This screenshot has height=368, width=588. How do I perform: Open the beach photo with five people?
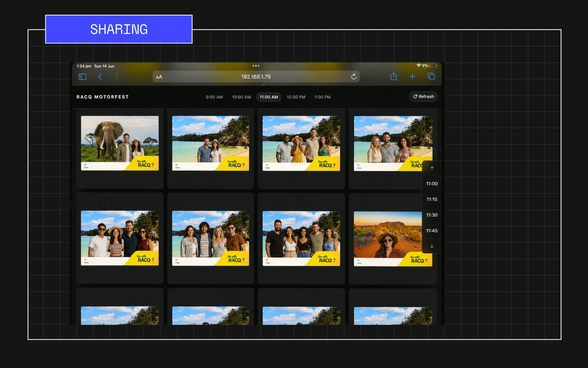point(301,239)
